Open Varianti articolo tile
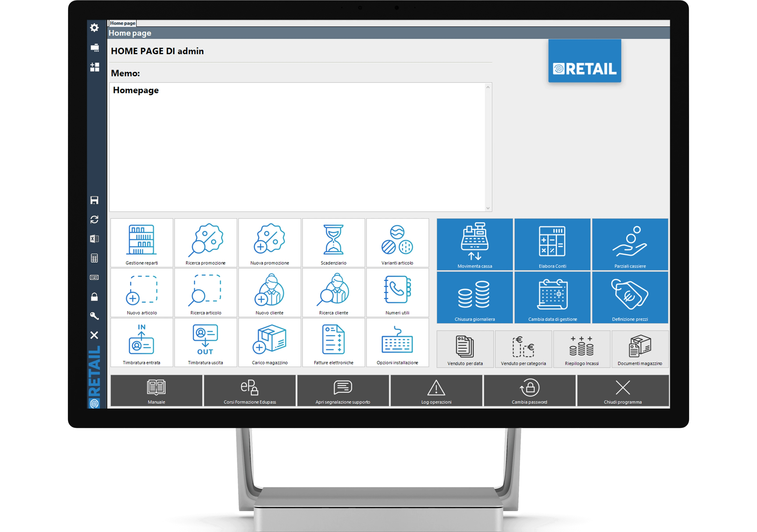 coord(397,243)
